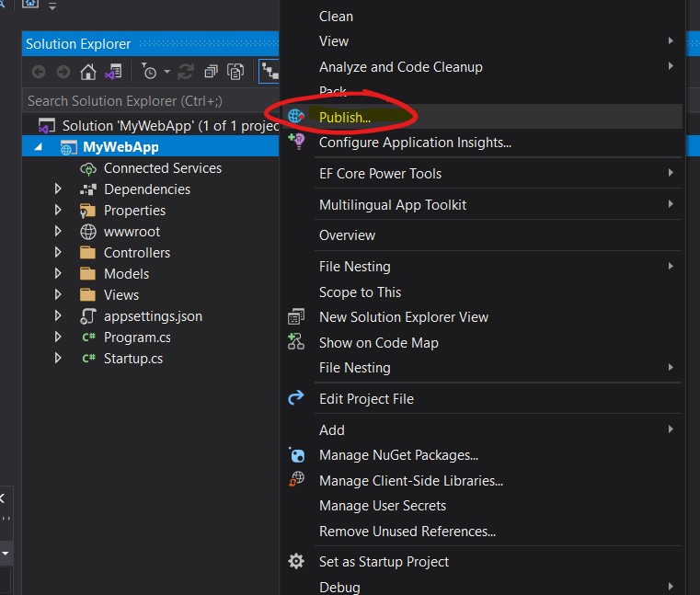Expand the appsettings.json node

point(58,315)
